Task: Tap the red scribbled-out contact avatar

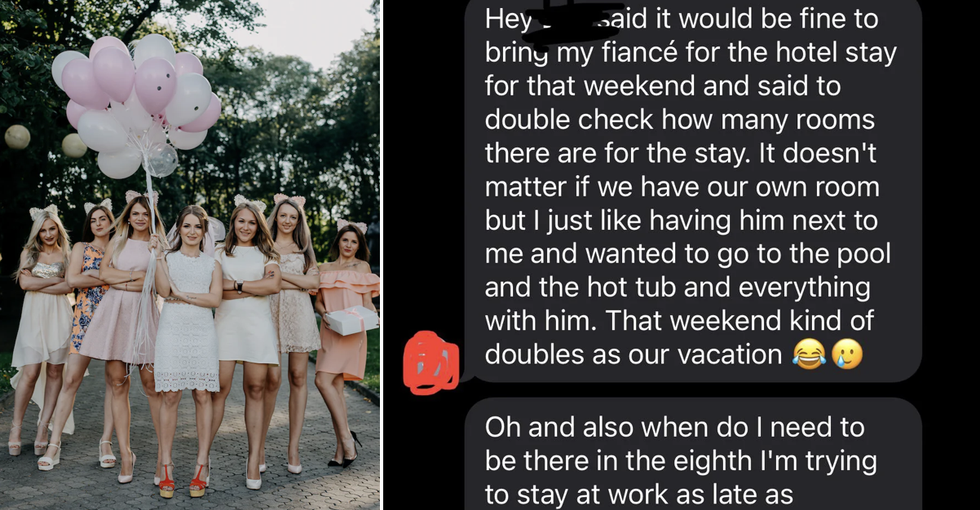Action: 432,362
